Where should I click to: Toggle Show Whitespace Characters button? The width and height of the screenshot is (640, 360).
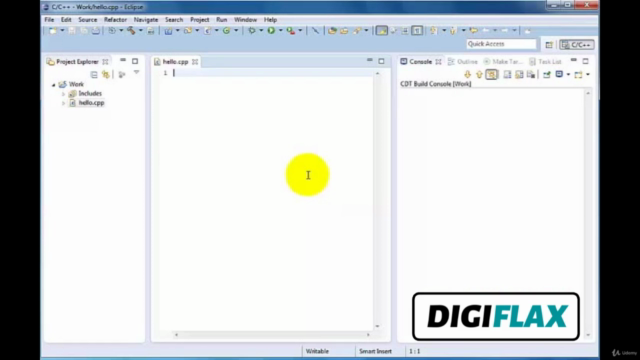417,31
